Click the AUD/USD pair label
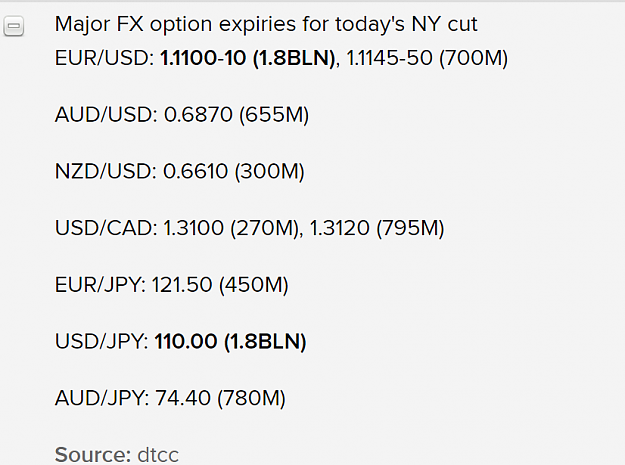 click(x=106, y=115)
